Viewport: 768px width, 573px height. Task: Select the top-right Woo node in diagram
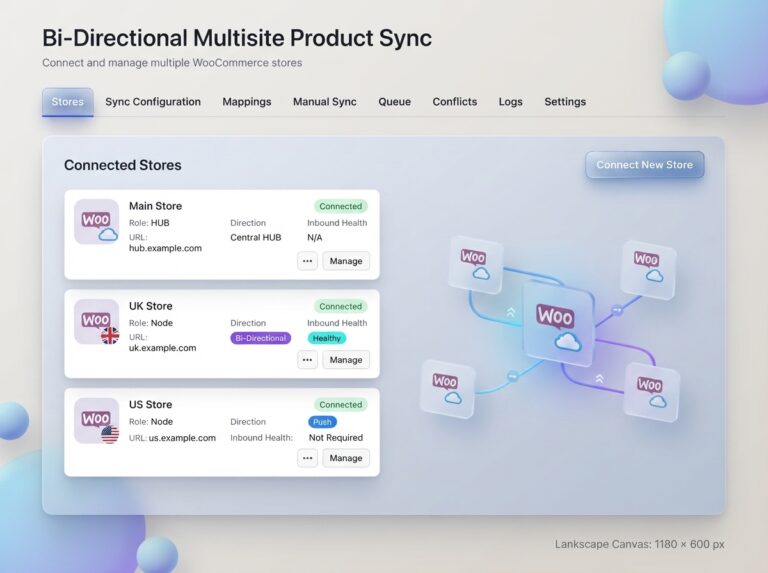648,269
